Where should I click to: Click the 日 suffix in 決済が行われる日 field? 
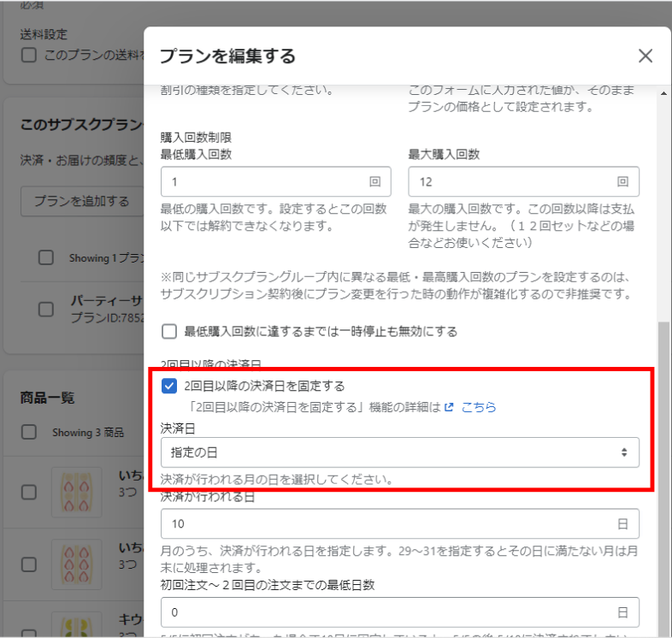click(622, 523)
